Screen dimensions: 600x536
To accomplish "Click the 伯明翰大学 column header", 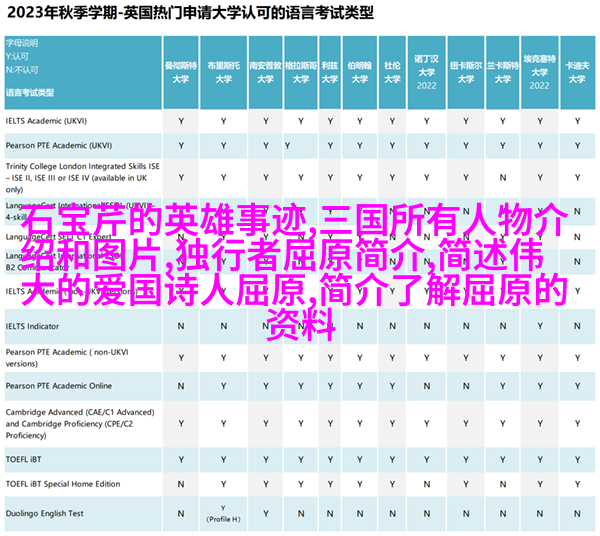I will [x=360, y=72].
